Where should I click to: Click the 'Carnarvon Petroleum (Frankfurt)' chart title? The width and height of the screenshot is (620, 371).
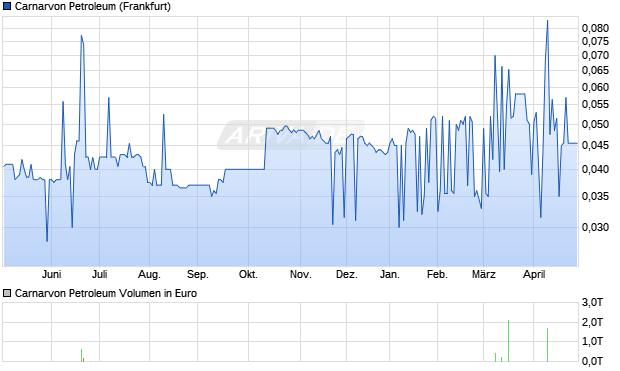tap(93, 6)
